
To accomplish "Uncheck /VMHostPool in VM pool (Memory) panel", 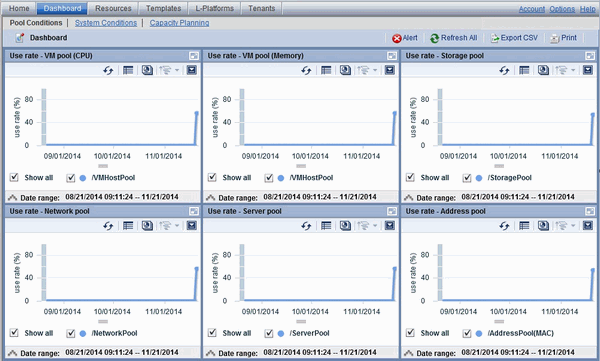I will (x=269, y=178).
